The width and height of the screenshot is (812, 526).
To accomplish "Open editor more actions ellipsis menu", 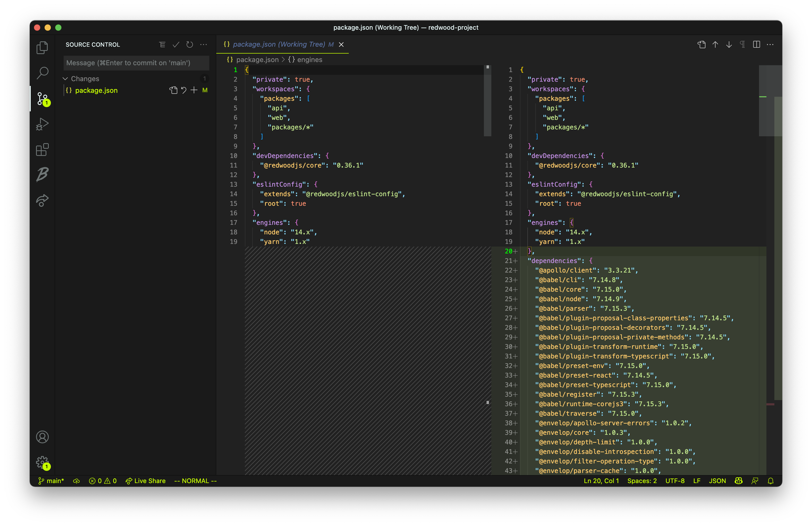I will click(x=770, y=44).
